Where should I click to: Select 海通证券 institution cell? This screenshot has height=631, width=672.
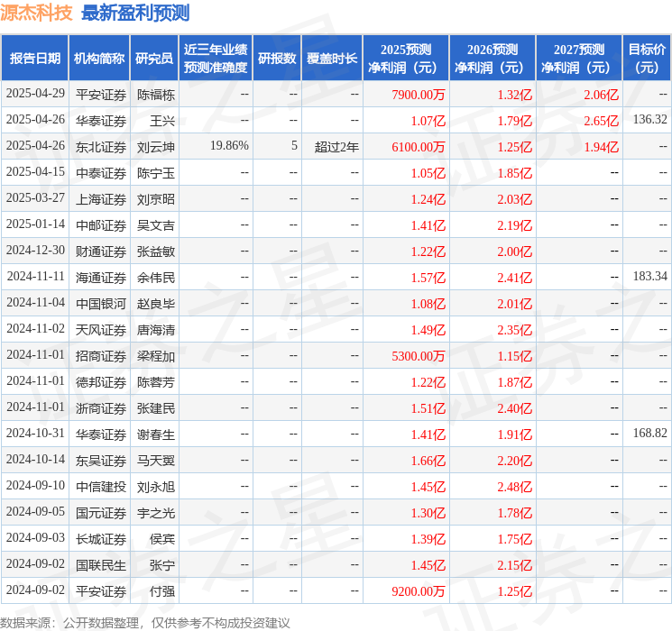[x=99, y=277]
